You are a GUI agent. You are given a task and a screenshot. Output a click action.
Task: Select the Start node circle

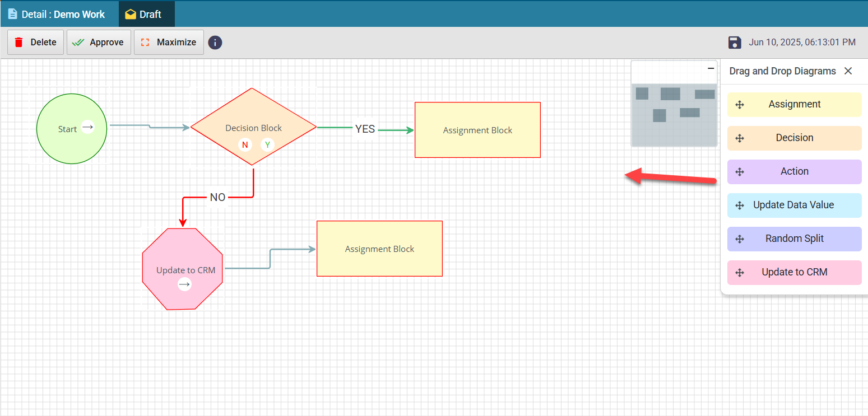point(72,129)
